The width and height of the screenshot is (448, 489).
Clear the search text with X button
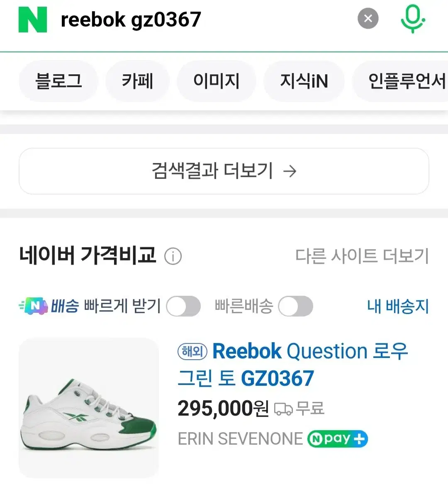click(x=368, y=19)
